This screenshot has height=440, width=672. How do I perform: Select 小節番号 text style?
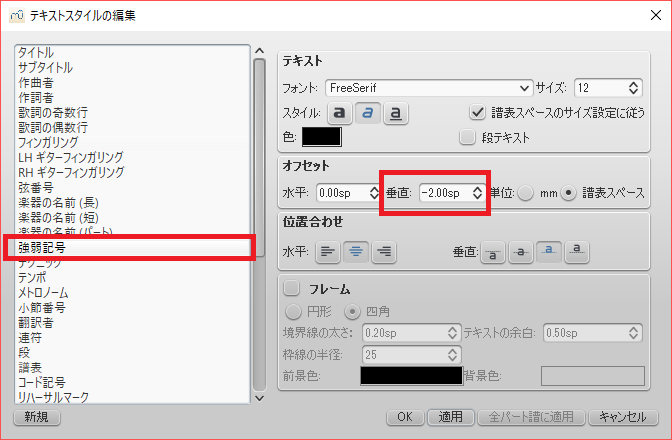132,308
